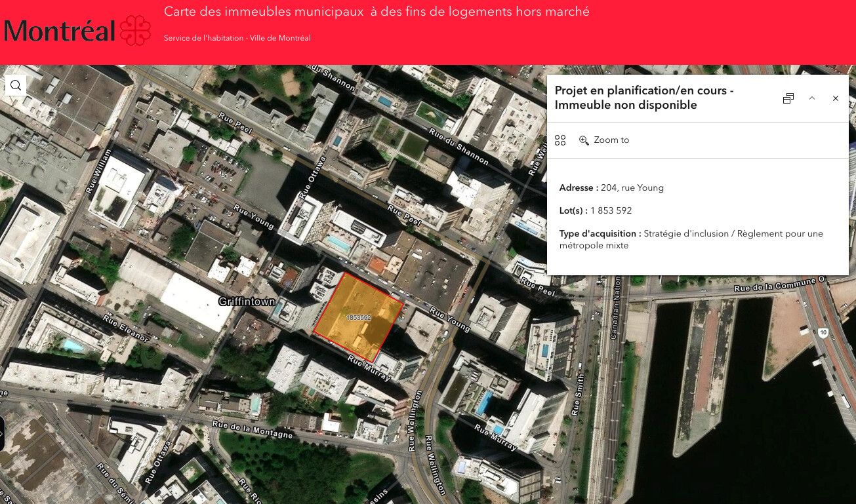856x504 pixels.
Task: Expand the hidden left side panel
Action: click(2, 433)
